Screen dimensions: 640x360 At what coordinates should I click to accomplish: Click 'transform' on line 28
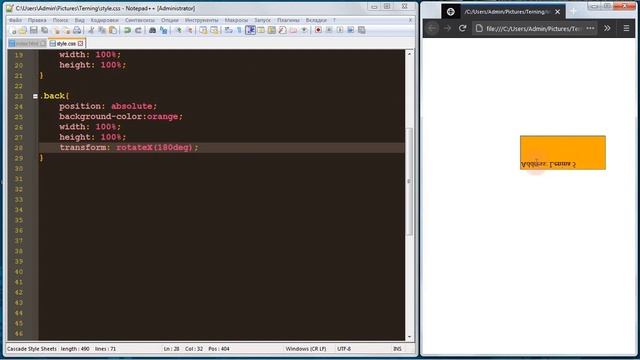click(x=83, y=147)
